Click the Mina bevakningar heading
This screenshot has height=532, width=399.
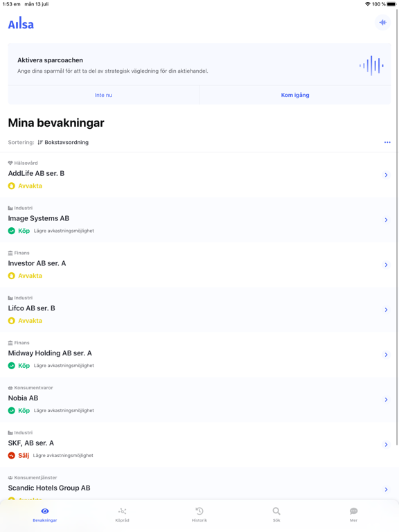pos(56,123)
